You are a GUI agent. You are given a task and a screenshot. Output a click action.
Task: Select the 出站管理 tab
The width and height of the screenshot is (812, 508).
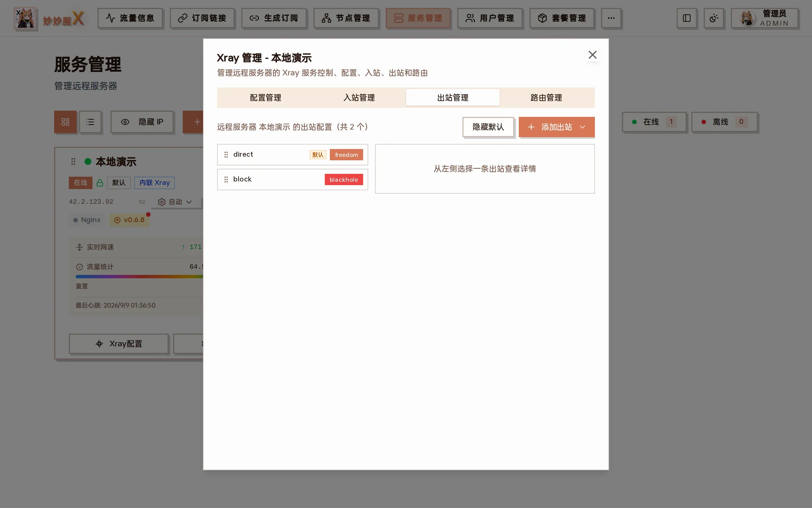pos(453,97)
